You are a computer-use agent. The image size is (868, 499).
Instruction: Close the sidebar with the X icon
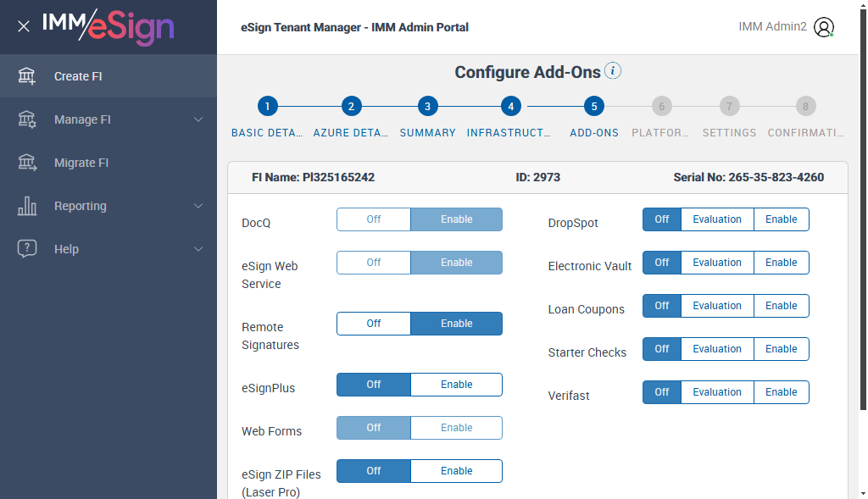pyautogui.click(x=23, y=26)
